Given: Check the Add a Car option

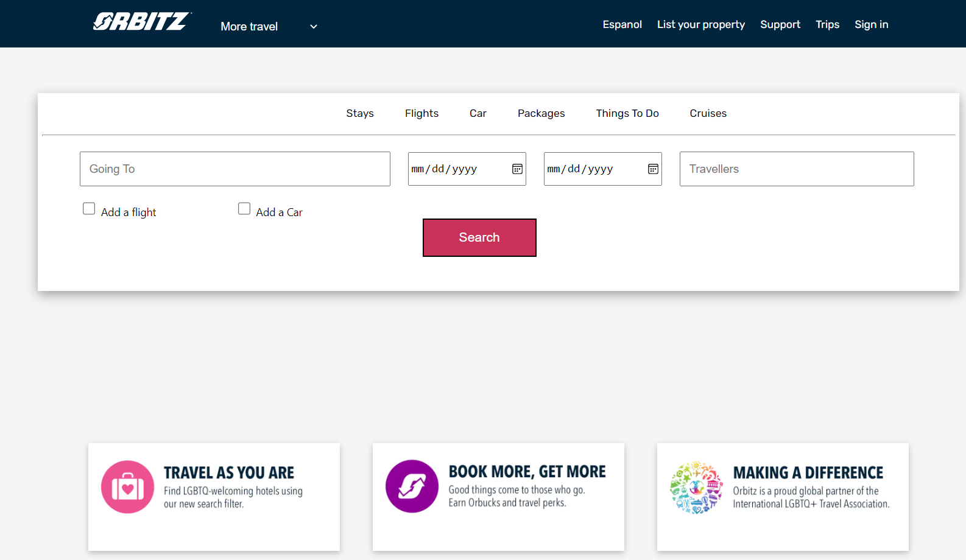Looking at the screenshot, I should [244, 209].
